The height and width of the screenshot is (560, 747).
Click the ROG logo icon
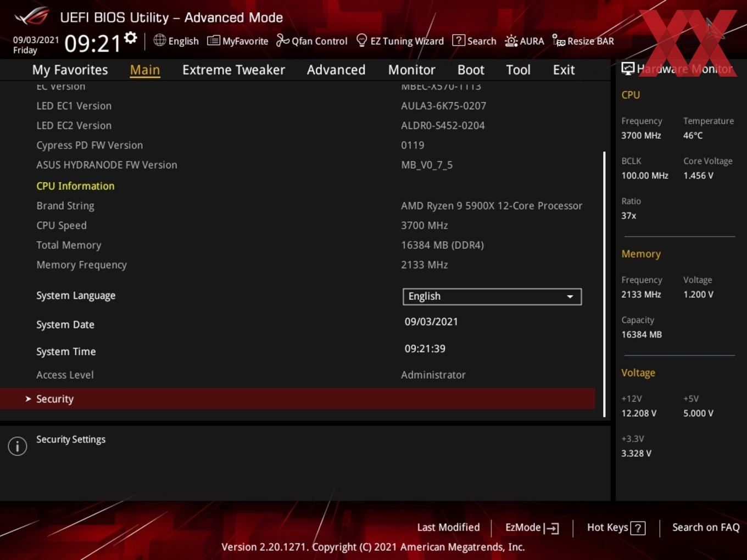(x=31, y=16)
